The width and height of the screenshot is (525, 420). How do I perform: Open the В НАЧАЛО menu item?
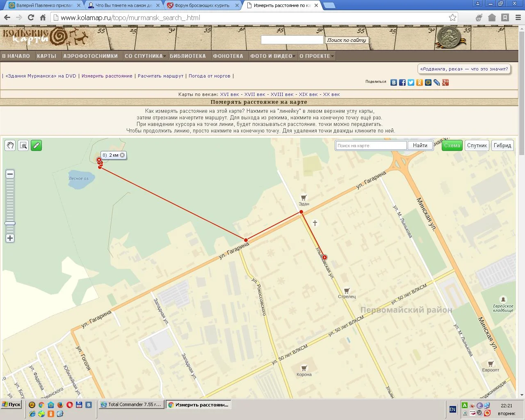point(16,56)
